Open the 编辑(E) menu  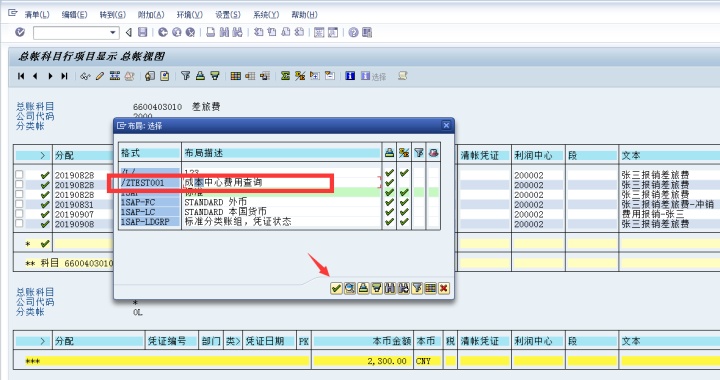pyautogui.click(x=74, y=15)
